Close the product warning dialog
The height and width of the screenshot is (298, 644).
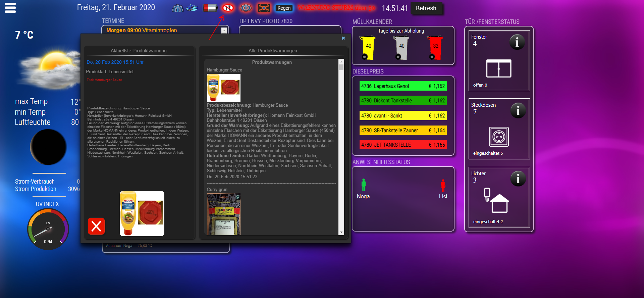343,38
